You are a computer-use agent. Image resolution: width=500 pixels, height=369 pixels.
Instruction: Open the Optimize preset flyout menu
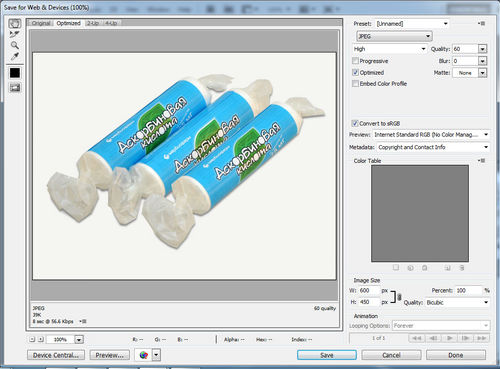tap(482, 23)
